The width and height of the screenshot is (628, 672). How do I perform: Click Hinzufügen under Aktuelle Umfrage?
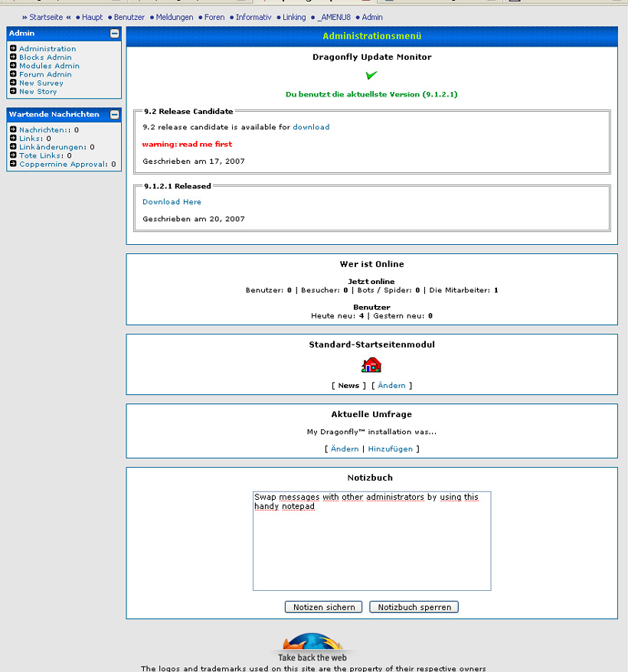[391, 449]
